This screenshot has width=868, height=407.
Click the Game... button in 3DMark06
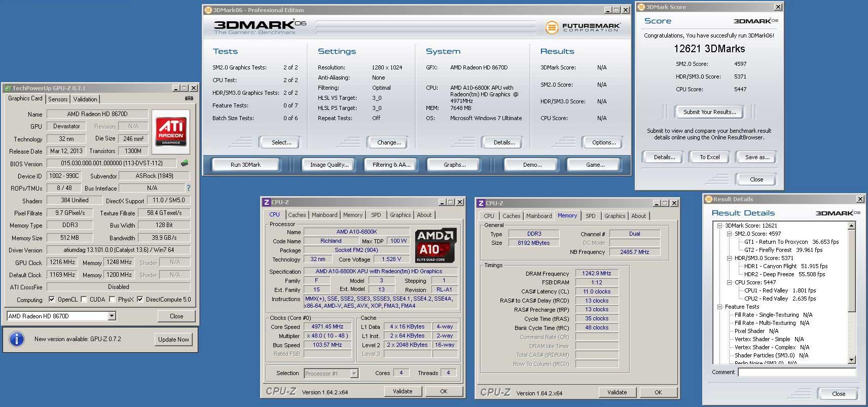click(595, 165)
